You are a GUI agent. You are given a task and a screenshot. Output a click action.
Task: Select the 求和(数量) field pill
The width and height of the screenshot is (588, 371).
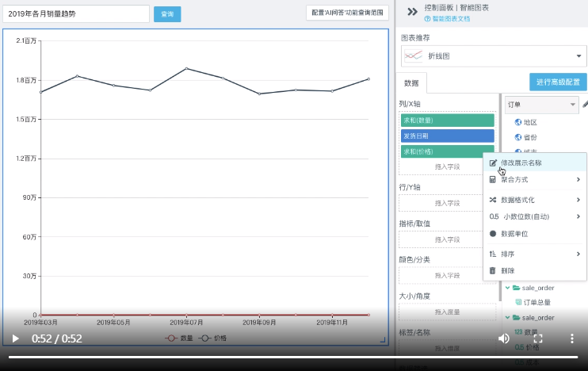[x=448, y=120]
